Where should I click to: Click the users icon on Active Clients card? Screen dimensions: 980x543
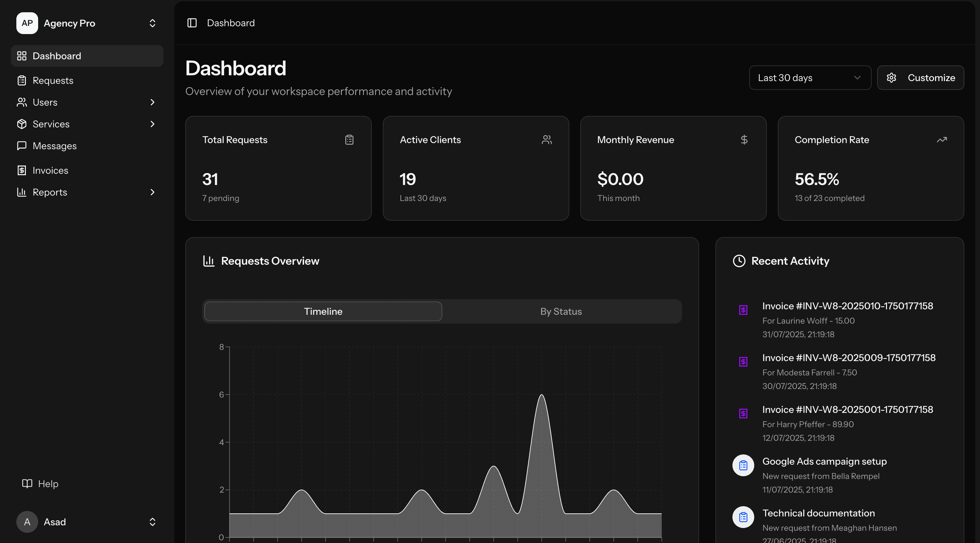(547, 140)
